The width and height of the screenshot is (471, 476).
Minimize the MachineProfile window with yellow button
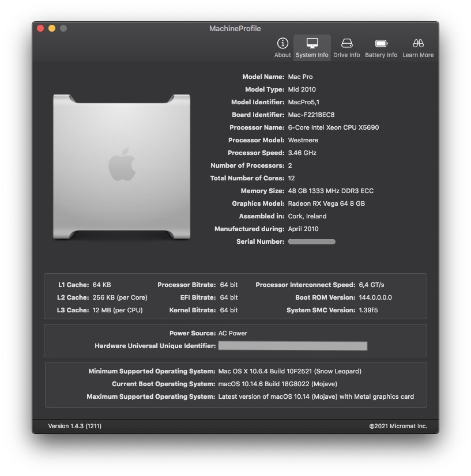tap(52, 29)
